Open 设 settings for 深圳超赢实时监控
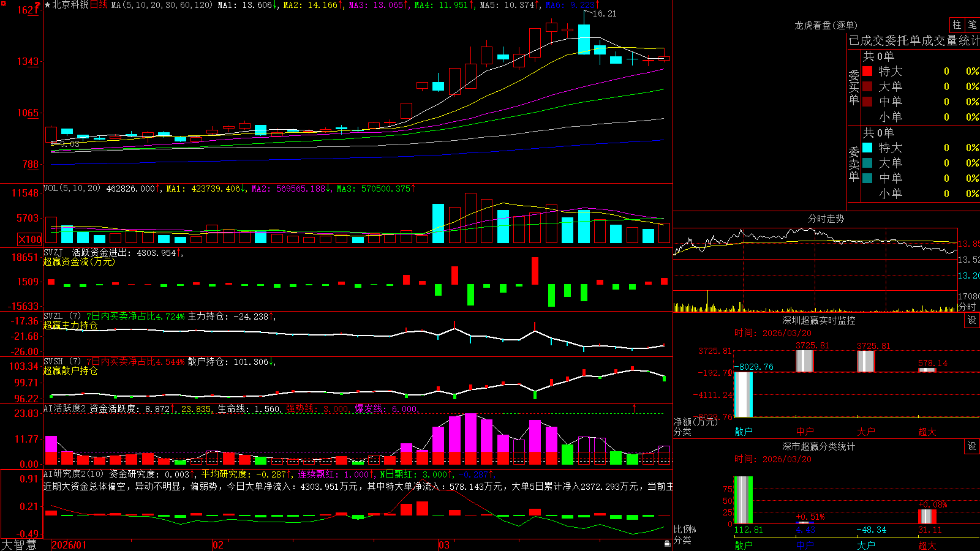The image size is (980, 551). [x=972, y=320]
